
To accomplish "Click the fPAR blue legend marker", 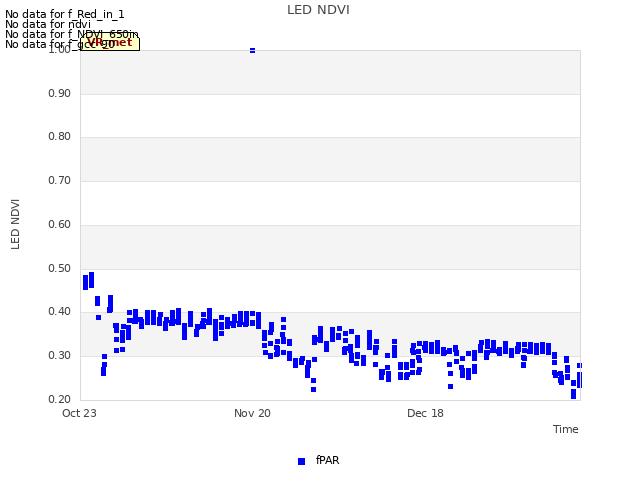I will pyautogui.click(x=301, y=461).
